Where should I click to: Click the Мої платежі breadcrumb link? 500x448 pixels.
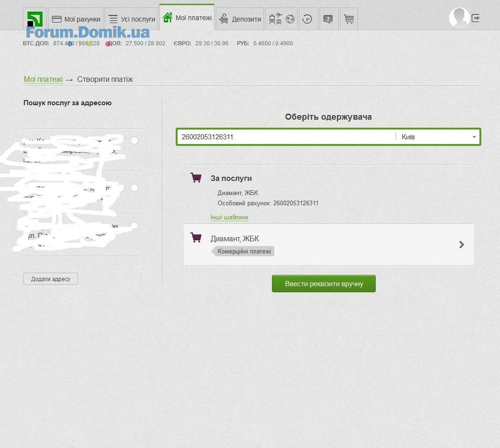[x=43, y=79]
